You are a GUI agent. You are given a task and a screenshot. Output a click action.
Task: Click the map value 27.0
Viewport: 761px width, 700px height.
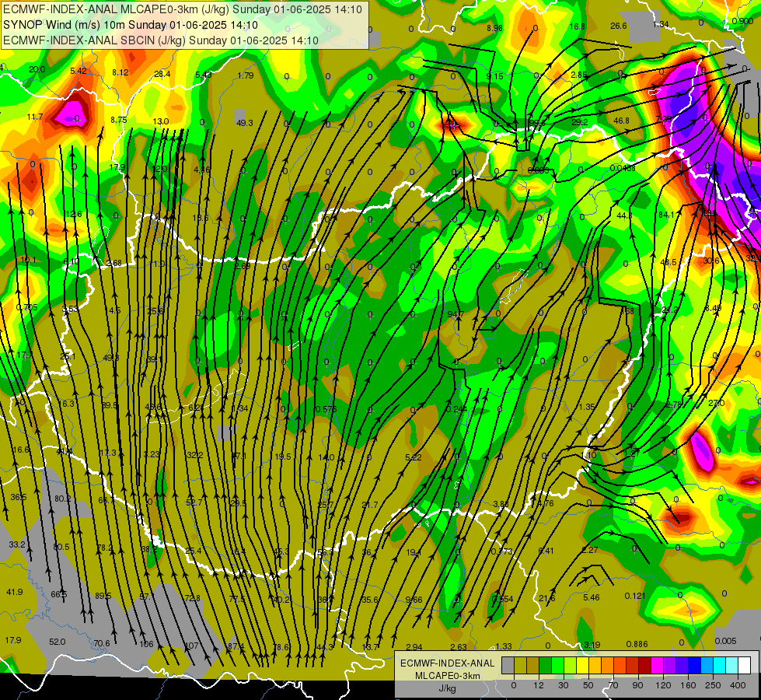tap(717, 403)
